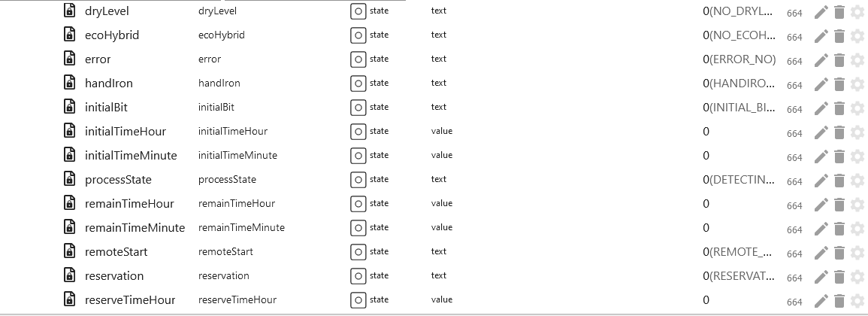Select the reservation tree entry
This screenshot has width=868, height=316.
click(x=114, y=275)
